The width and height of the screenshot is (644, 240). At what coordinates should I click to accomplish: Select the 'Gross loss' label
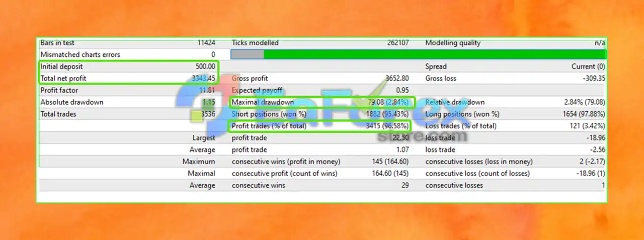tap(440, 78)
